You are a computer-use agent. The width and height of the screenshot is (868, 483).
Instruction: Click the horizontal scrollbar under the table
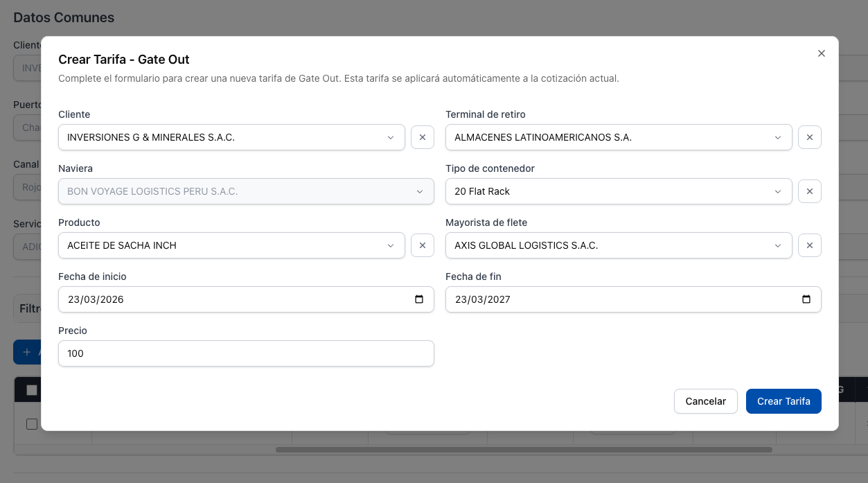point(523,450)
